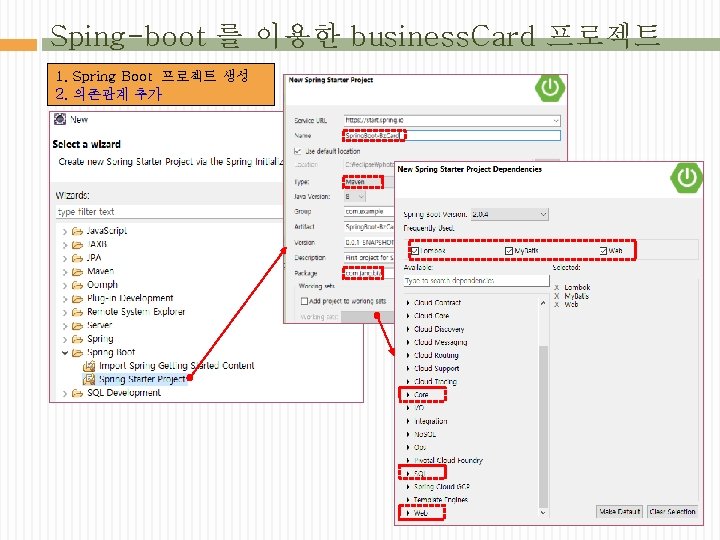Select the Integration dependency row

431,421
